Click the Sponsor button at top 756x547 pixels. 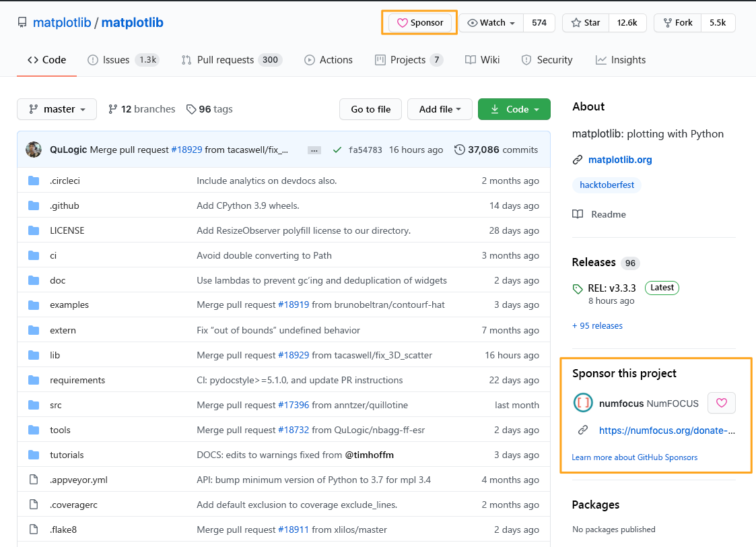419,23
